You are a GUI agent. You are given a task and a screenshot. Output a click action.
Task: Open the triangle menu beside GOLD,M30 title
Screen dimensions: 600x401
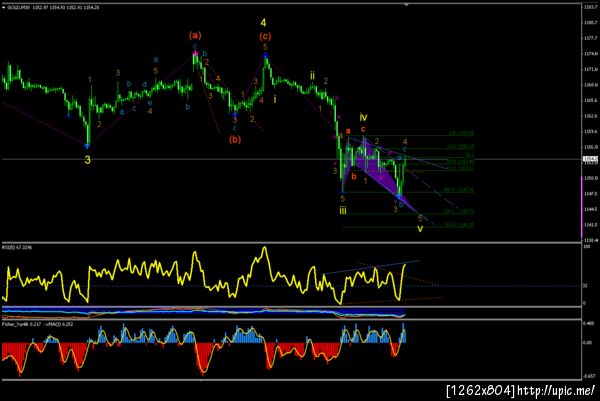click(4, 7)
